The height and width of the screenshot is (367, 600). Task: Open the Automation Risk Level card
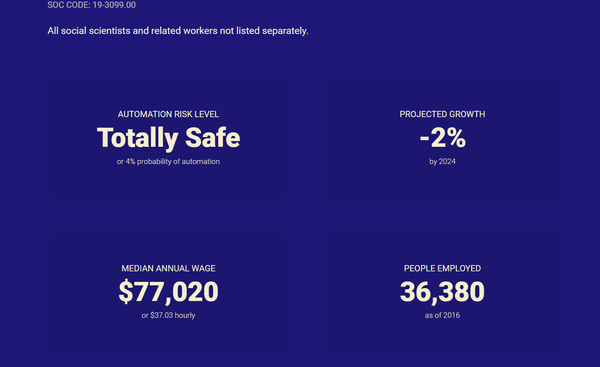[168, 139]
